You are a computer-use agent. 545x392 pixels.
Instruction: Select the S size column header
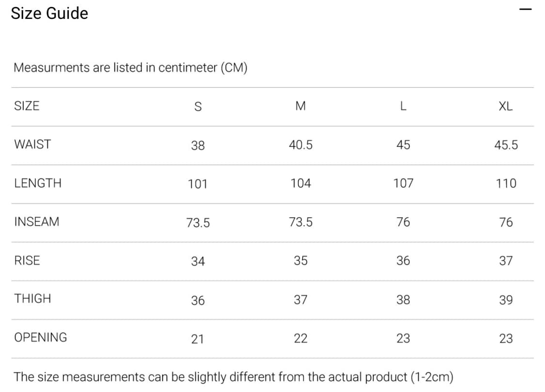tap(198, 106)
